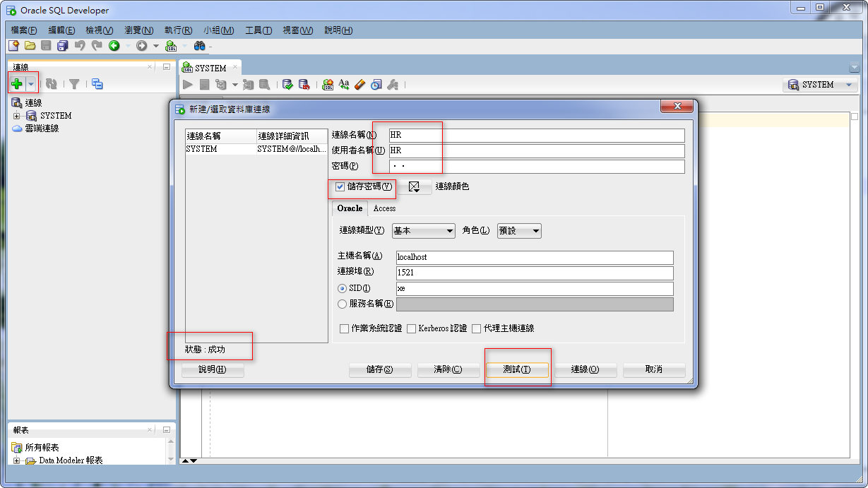Open the 連線類型 dropdown set to 基本

pos(424,231)
